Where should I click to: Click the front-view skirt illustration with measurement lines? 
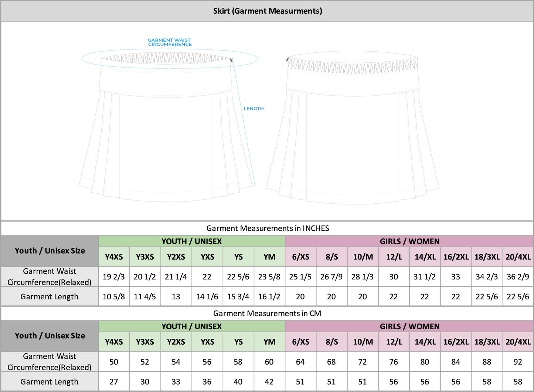pos(166,129)
